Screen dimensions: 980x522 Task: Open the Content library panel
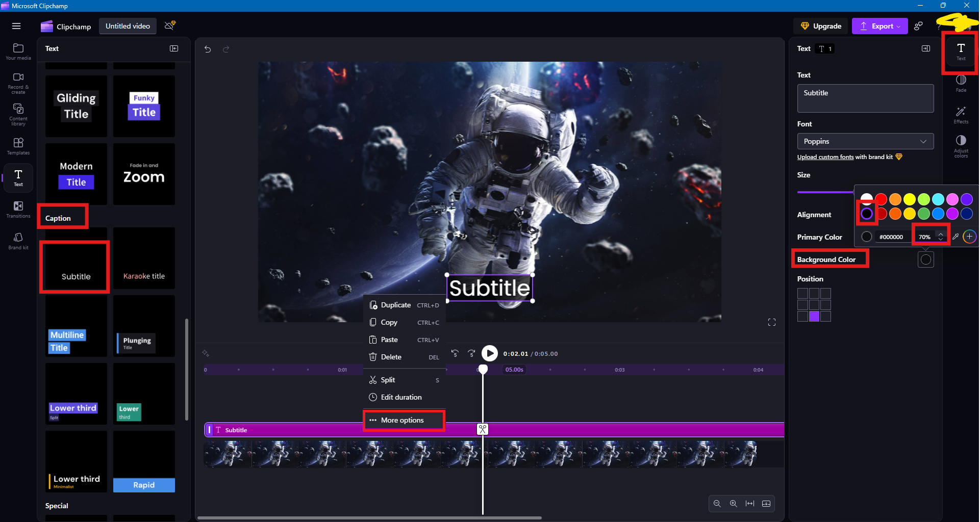[x=18, y=115]
